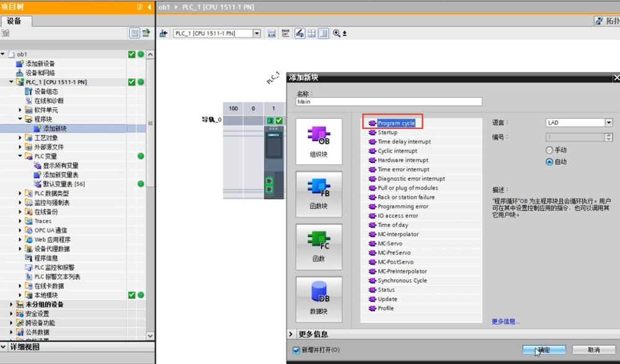Expand the 工艺对象 tree node
This screenshot has width=620, height=364.
(x=20, y=138)
